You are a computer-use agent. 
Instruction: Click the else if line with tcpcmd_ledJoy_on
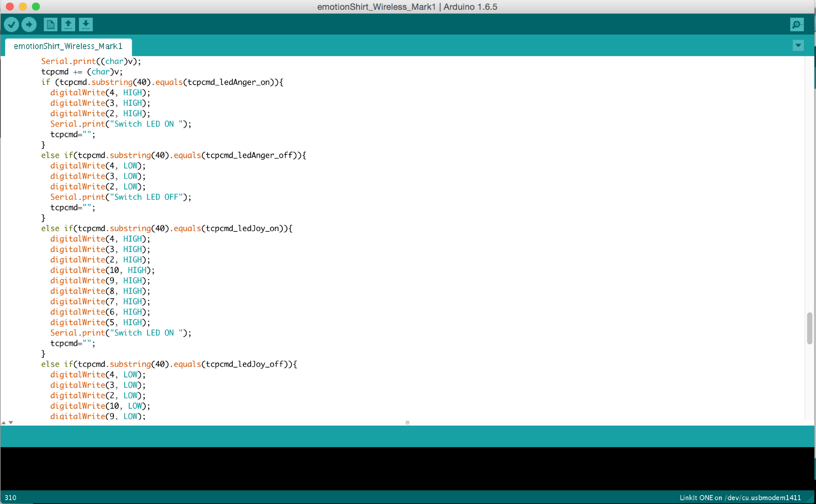(x=167, y=228)
